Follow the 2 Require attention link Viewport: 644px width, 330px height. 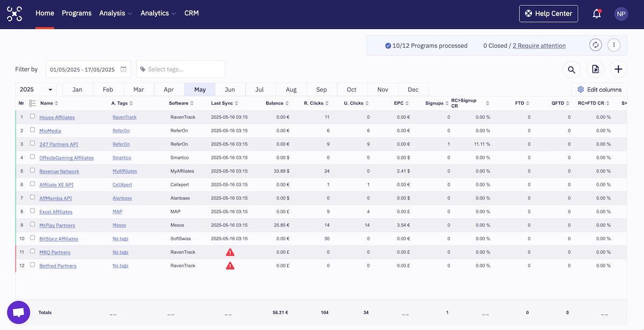click(x=539, y=45)
